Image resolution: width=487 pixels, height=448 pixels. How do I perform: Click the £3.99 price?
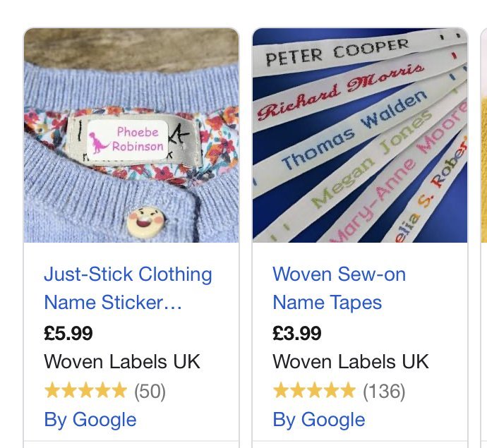pyautogui.click(x=297, y=332)
